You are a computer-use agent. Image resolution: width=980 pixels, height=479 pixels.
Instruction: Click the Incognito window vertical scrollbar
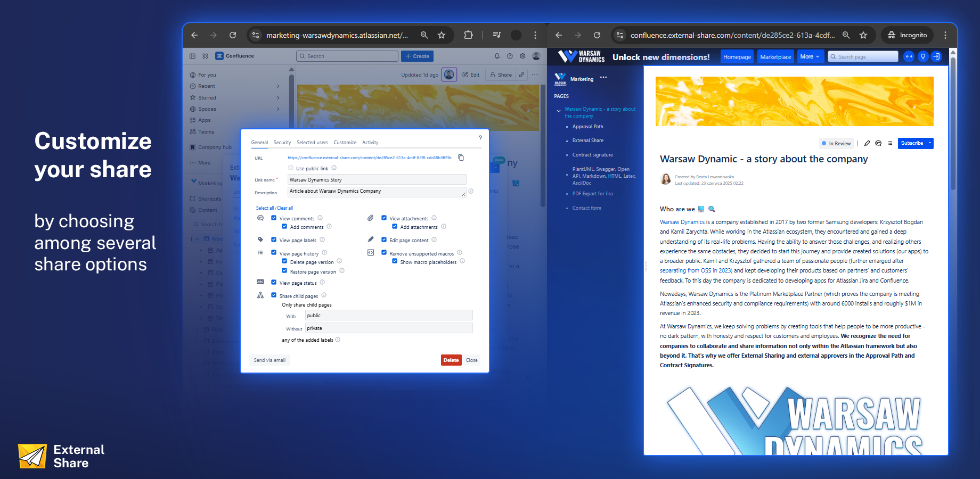click(x=953, y=122)
